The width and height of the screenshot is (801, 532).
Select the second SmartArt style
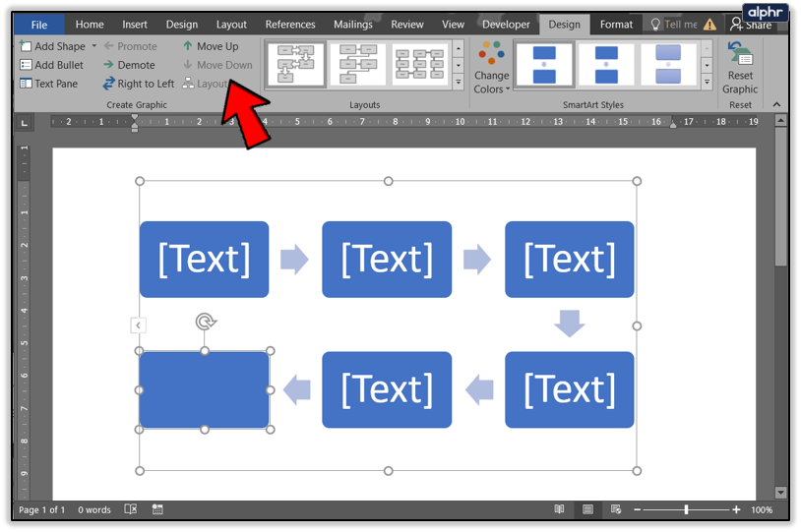point(606,64)
